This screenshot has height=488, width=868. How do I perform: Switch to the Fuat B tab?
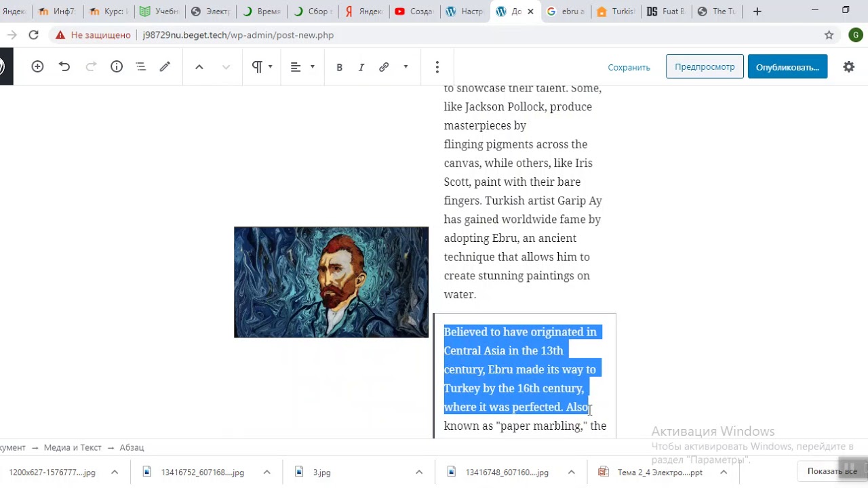[666, 12]
